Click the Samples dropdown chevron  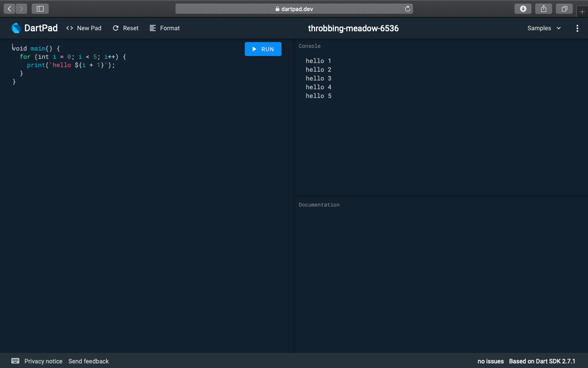click(559, 28)
